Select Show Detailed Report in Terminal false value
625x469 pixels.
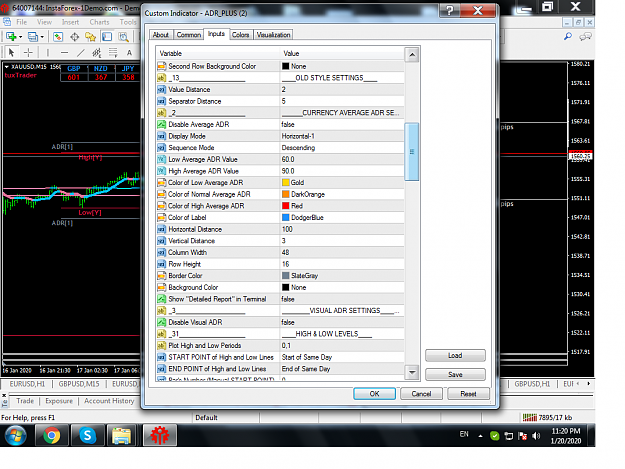coord(342,299)
